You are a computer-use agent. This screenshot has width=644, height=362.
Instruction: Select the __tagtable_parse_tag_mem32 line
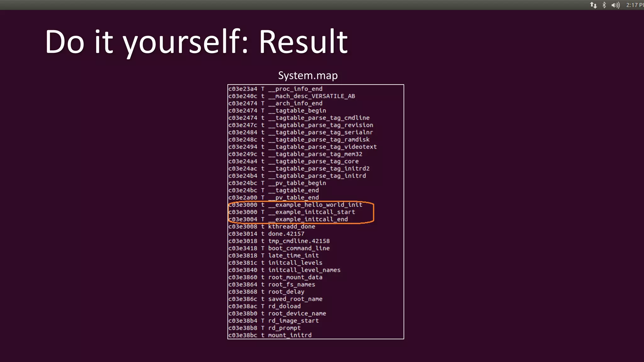click(295, 154)
